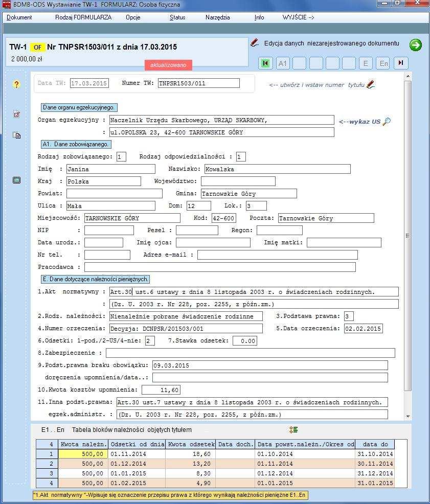The width and height of the screenshot is (430, 504).
Task: Open the En section button
Action: 383,63
